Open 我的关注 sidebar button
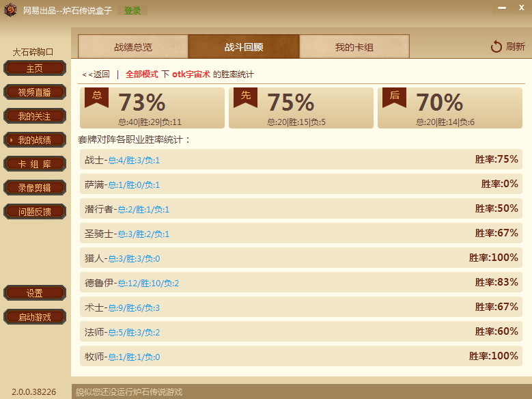 [x=35, y=116]
